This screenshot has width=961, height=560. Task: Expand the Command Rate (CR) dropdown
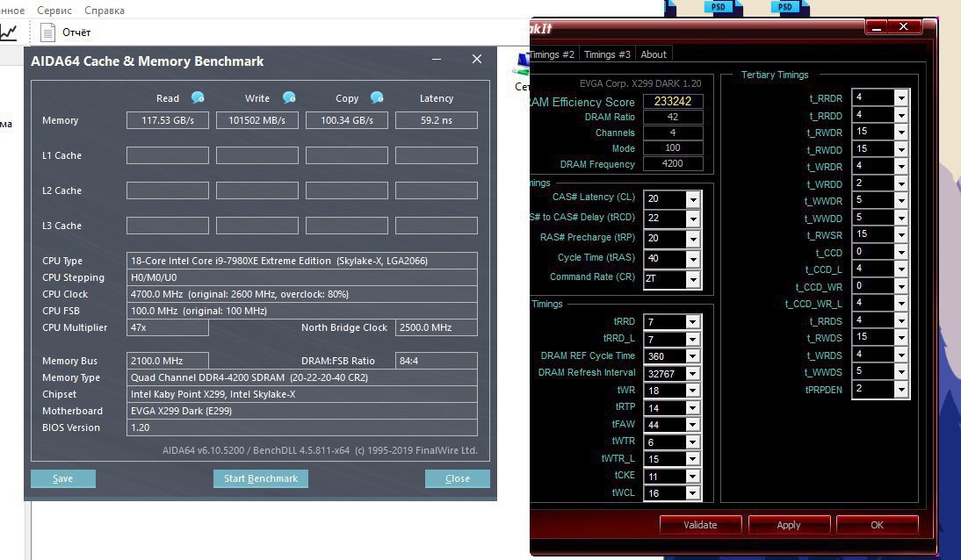point(692,279)
